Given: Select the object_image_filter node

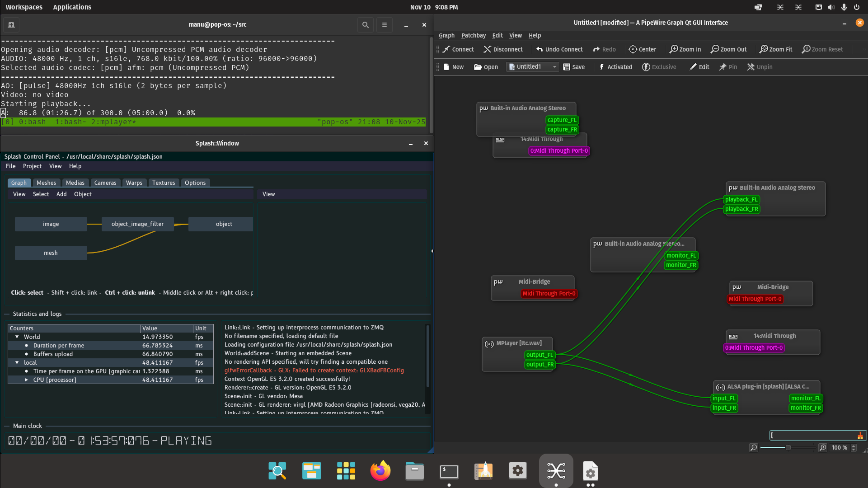Looking at the screenshot, I should click(x=137, y=224).
